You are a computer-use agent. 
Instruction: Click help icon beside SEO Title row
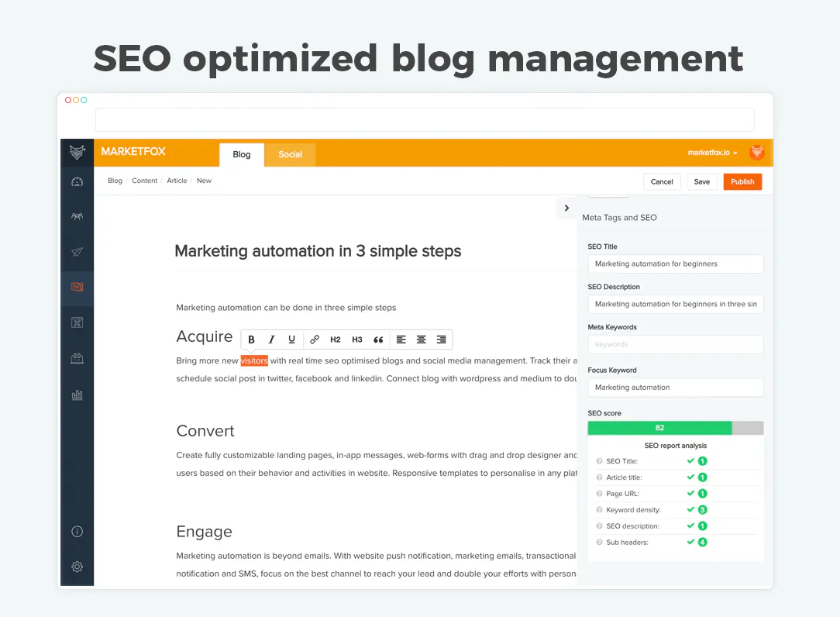[x=599, y=461]
